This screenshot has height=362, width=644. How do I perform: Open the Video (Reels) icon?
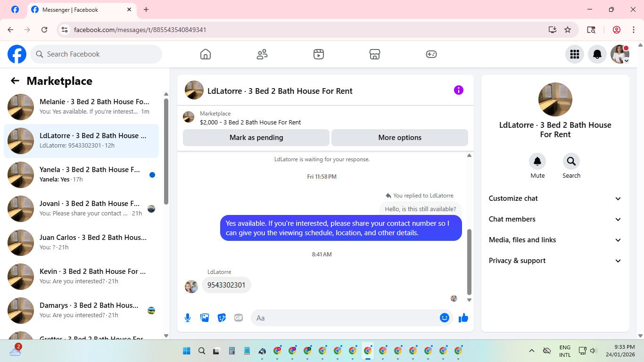click(319, 54)
